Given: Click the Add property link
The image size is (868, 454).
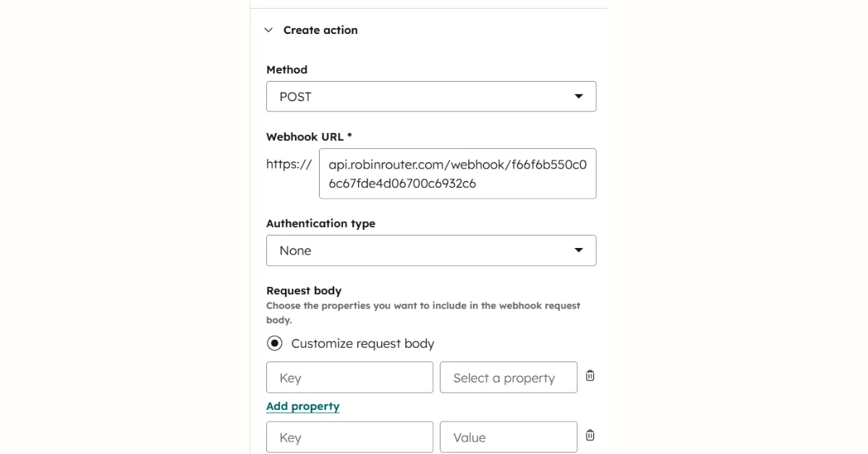Looking at the screenshot, I should pos(302,406).
